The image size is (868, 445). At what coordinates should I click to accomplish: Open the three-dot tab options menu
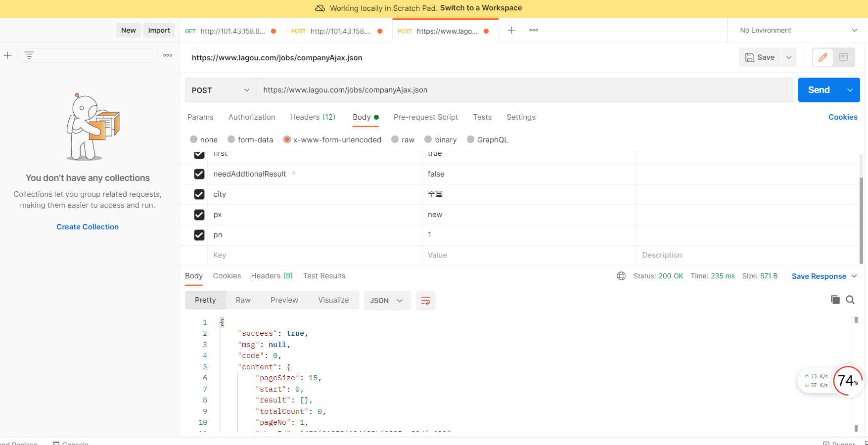click(x=533, y=30)
